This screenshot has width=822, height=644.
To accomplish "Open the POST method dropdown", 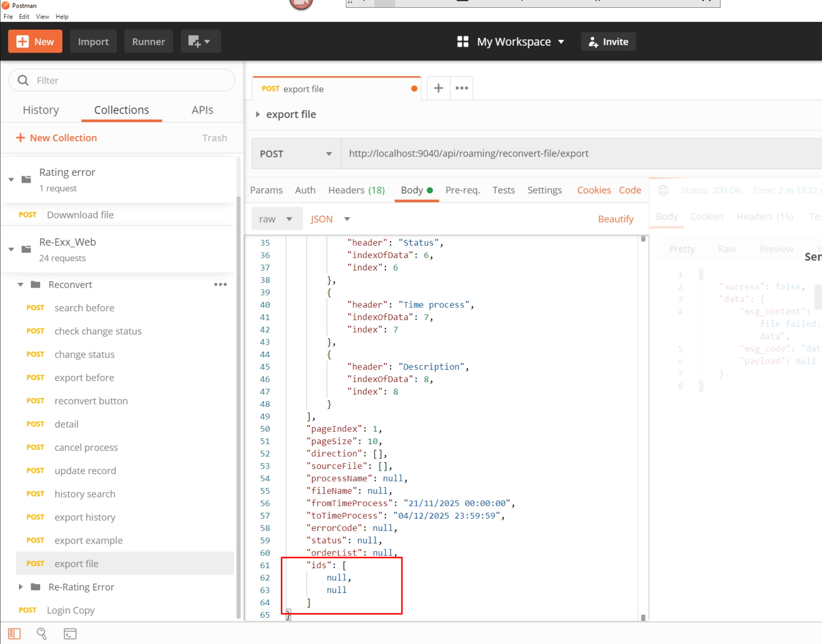I will tap(296, 154).
